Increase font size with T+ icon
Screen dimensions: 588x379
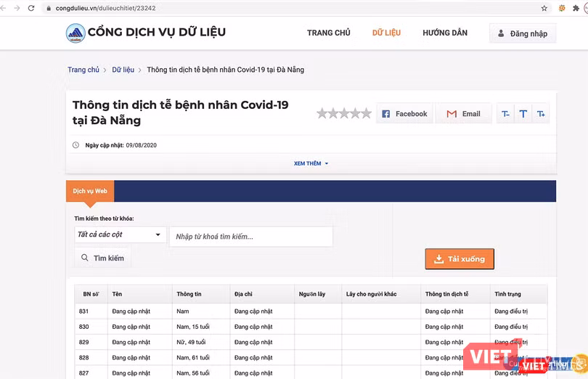coord(541,114)
